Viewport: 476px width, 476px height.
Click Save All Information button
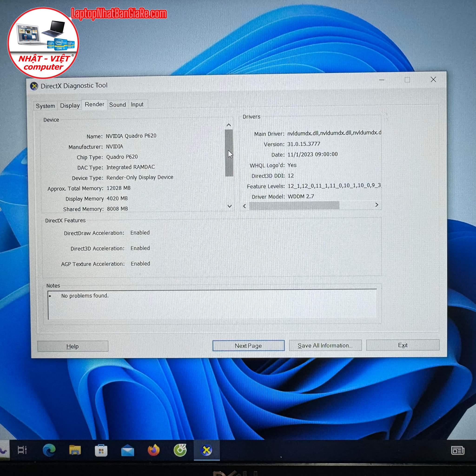(325, 345)
